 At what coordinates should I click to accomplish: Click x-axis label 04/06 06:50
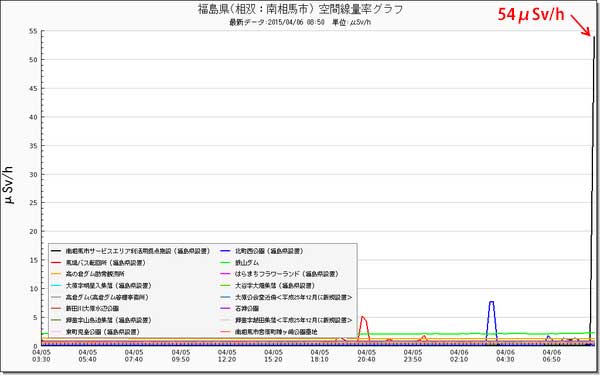[552, 355]
